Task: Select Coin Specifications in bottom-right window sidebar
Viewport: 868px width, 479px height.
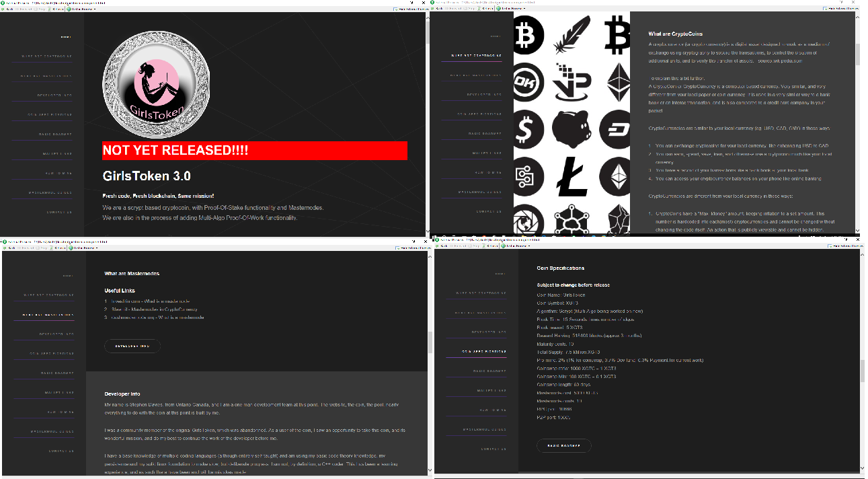Action: point(483,351)
